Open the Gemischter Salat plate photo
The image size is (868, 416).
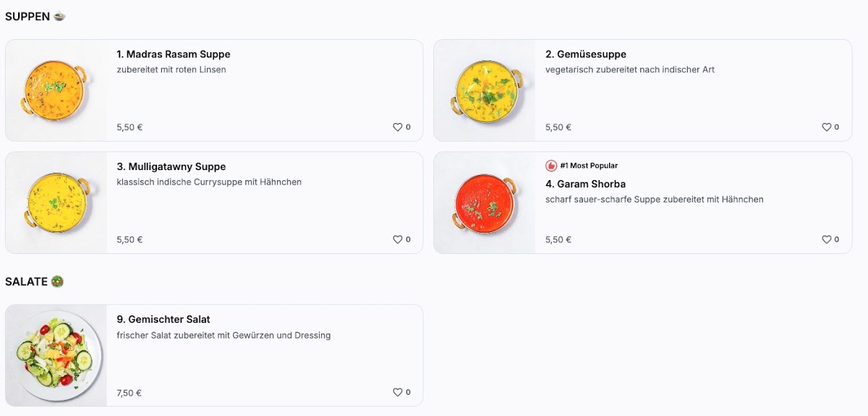[x=56, y=355]
